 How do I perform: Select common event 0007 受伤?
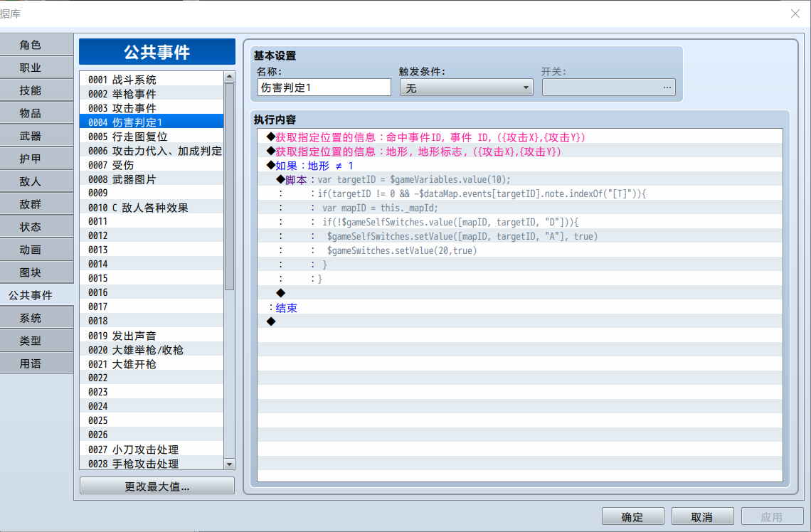point(152,165)
